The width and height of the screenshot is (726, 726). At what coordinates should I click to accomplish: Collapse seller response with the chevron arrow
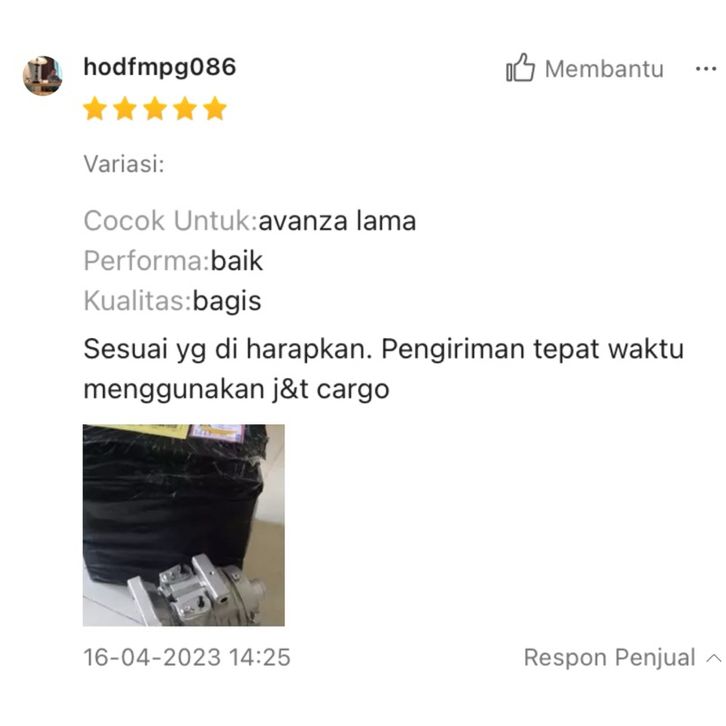click(714, 657)
